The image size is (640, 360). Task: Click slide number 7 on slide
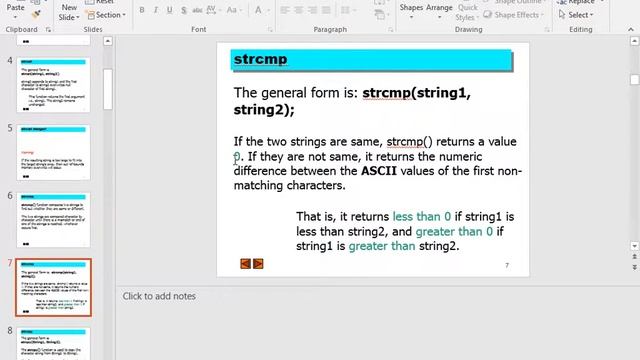(x=507, y=265)
